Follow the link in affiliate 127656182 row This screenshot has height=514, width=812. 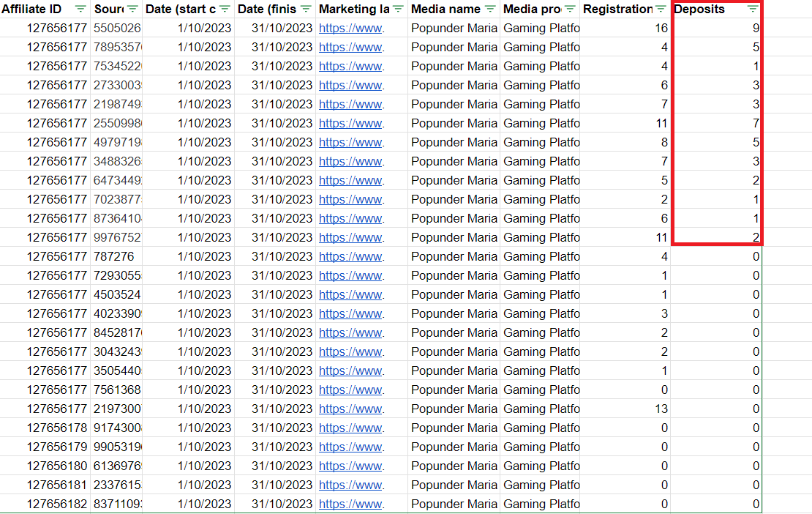350,504
